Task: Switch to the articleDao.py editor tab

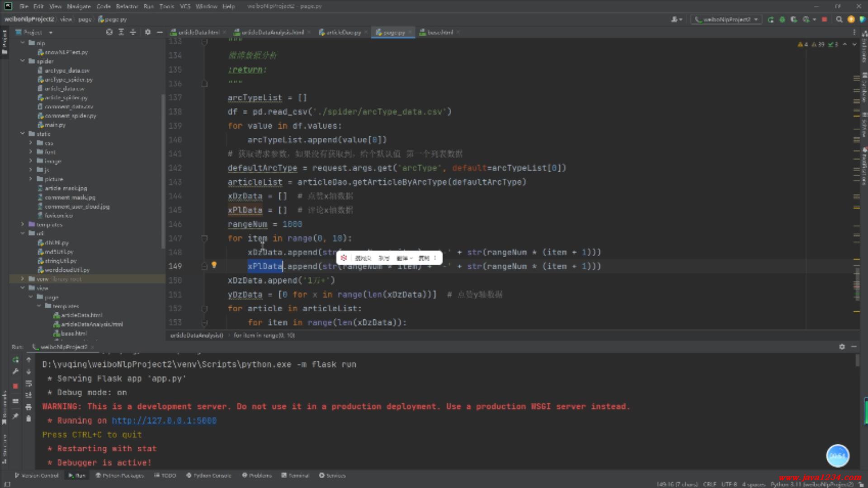Action: point(340,32)
